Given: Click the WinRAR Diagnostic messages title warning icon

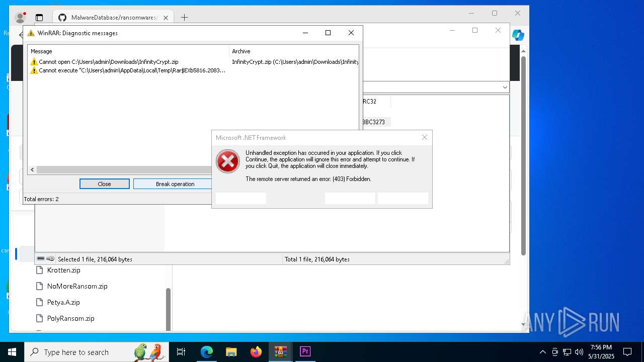Looking at the screenshot, I should click(x=31, y=33).
